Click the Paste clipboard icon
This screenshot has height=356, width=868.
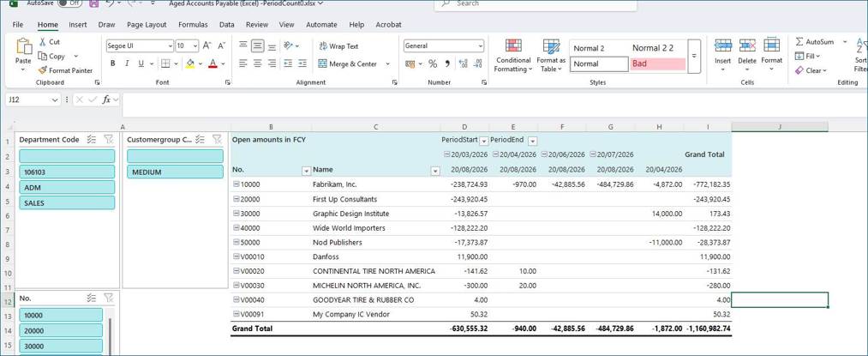[x=24, y=47]
